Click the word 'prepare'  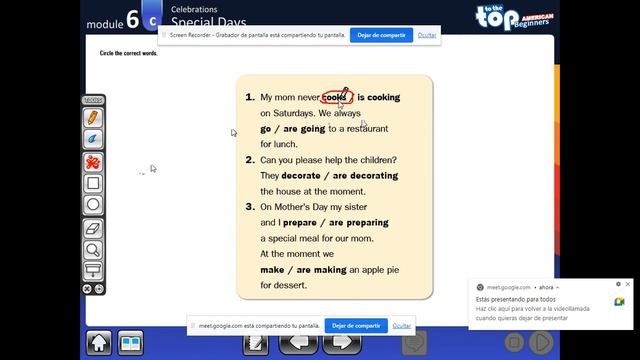pyautogui.click(x=300, y=222)
